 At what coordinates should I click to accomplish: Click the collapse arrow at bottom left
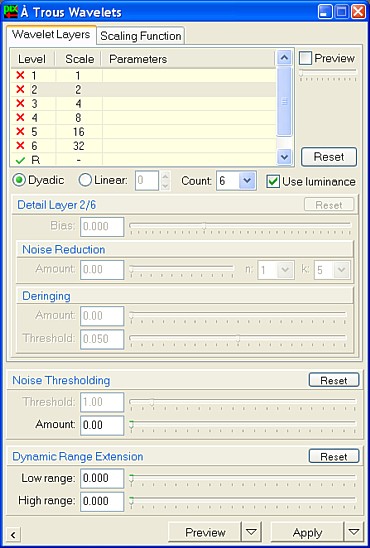13,535
